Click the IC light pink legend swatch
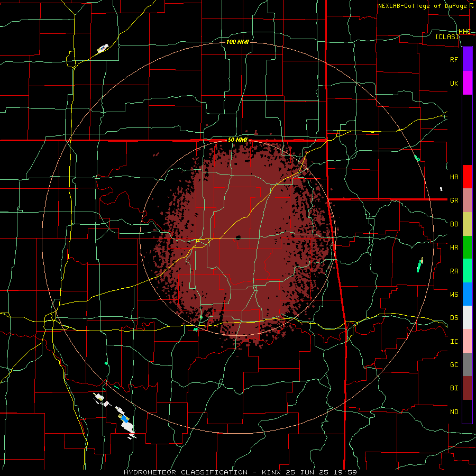This screenshot has height=476, width=476. [x=467, y=341]
